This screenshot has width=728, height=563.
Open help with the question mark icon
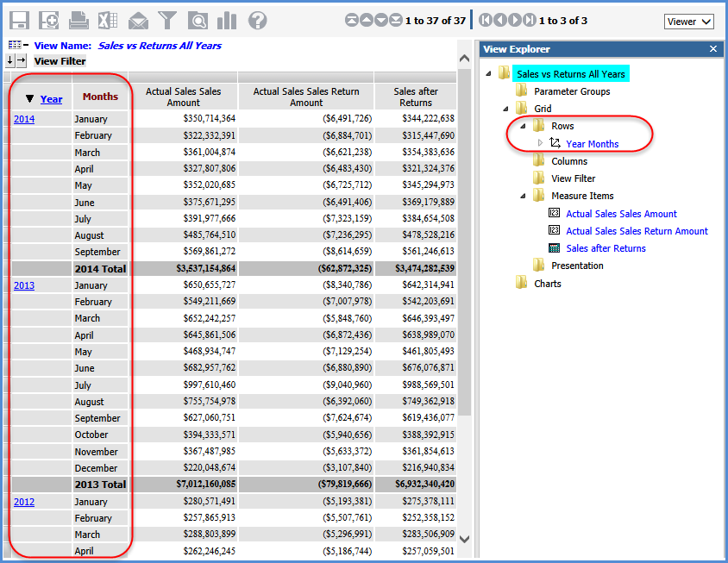pyautogui.click(x=257, y=21)
